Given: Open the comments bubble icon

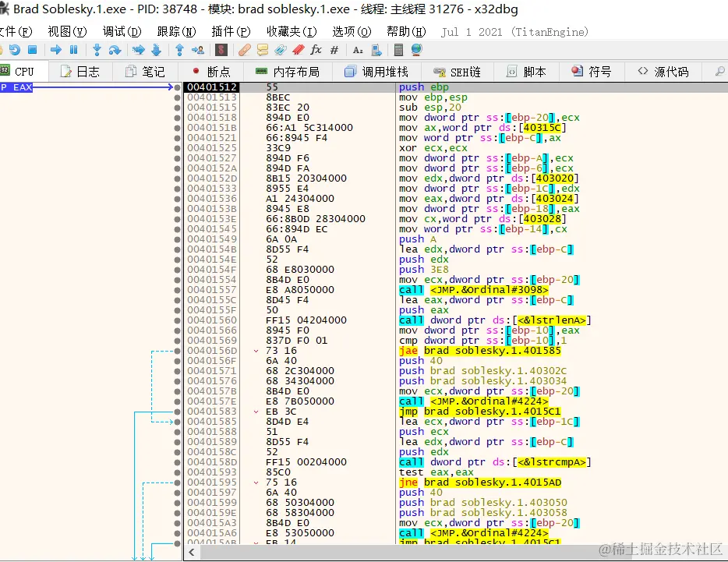Looking at the screenshot, I should 263,50.
